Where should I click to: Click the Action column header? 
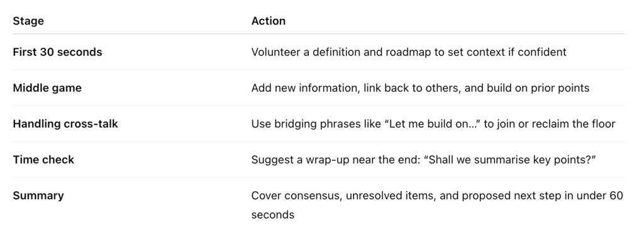268,21
